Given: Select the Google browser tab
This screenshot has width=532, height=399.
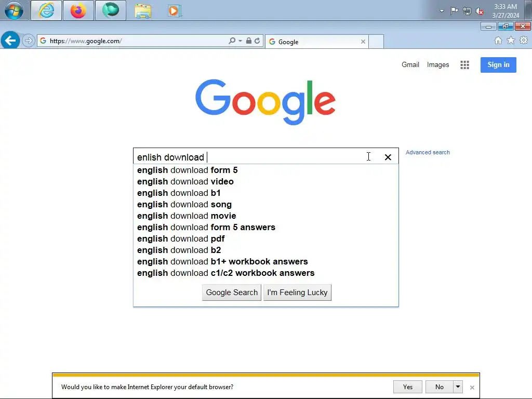Looking at the screenshot, I should (316, 42).
